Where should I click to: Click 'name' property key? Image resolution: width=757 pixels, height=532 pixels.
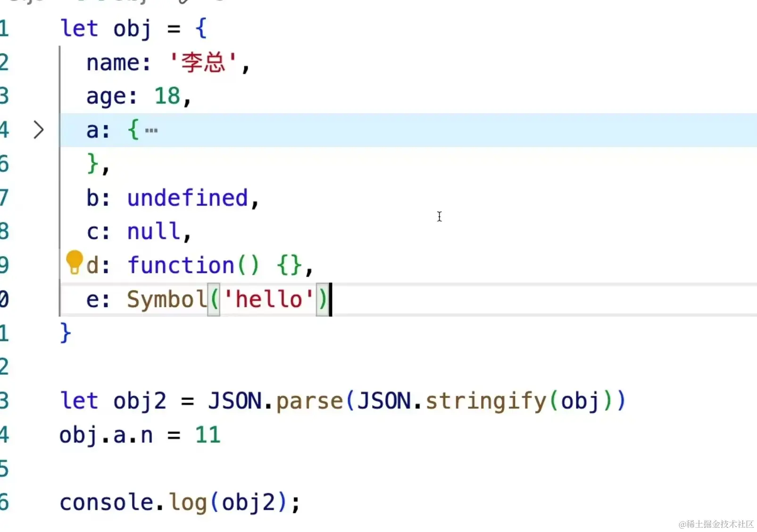tap(113, 63)
